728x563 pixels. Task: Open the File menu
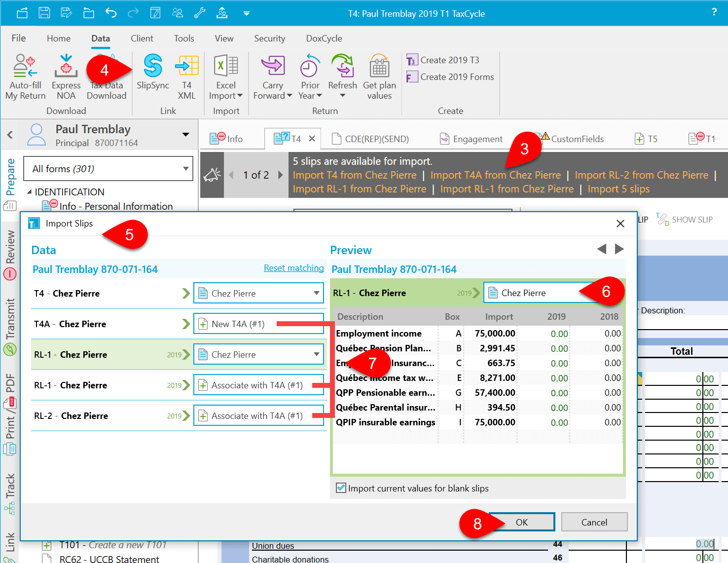click(19, 38)
